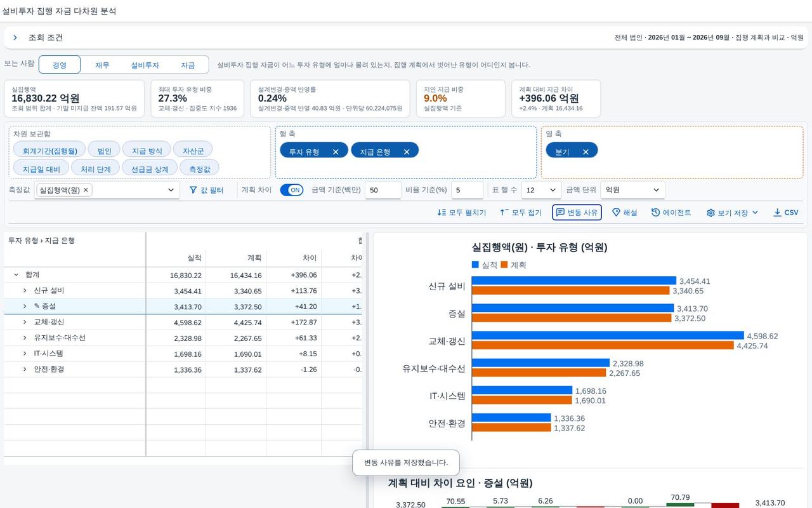Remove 분기 chip from column axis

[x=586, y=152]
